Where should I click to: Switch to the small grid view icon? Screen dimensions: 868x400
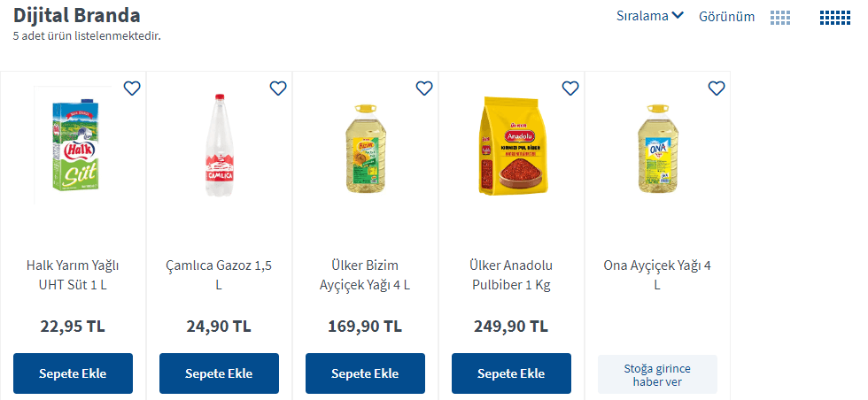(780, 17)
